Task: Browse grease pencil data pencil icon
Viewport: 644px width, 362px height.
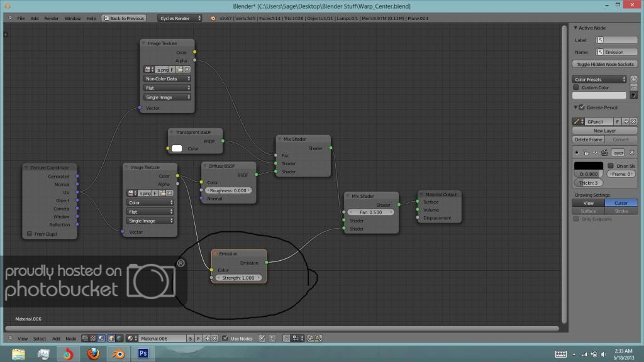Action: point(579,121)
